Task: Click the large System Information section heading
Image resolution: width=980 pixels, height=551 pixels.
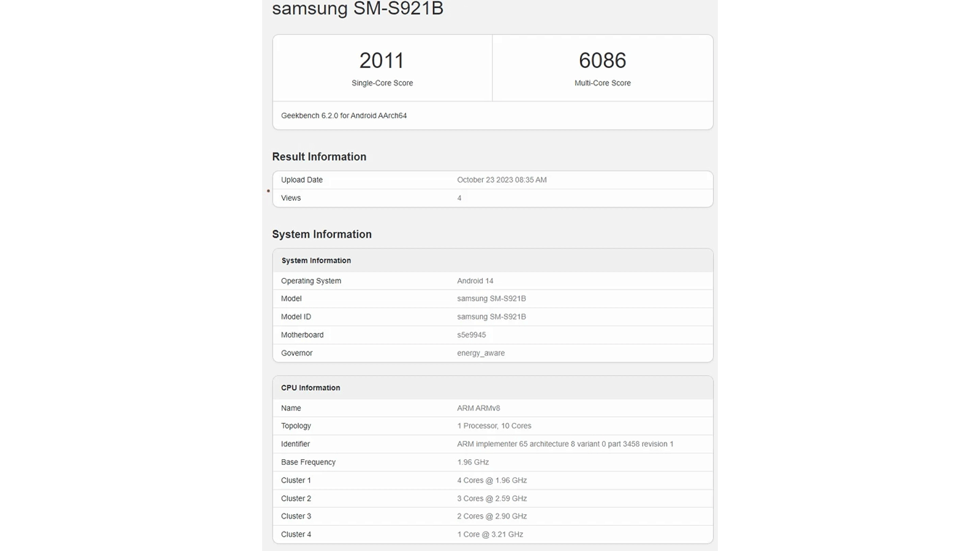Action: click(x=322, y=234)
